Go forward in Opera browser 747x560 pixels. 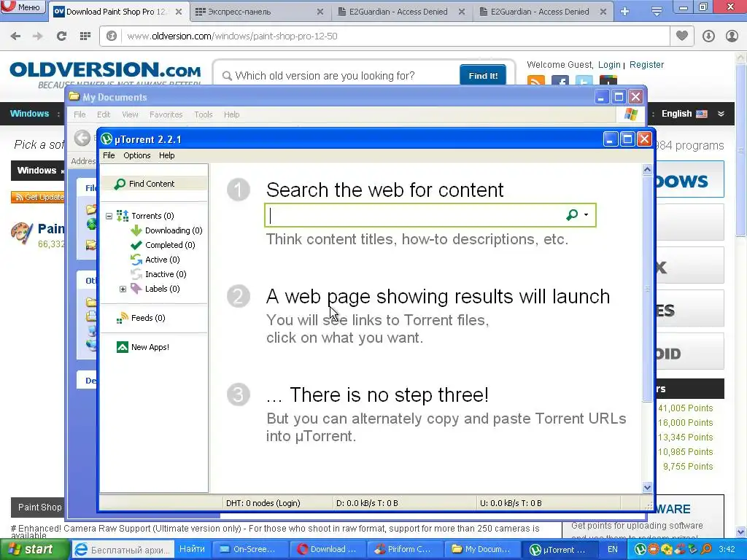click(38, 36)
